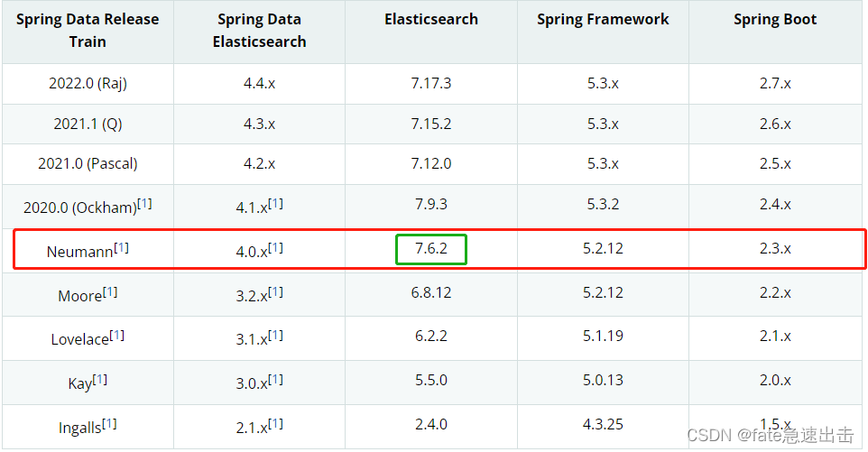The height and width of the screenshot is (452, 868).
Task: Click the Spring Data Elasticsearch column header
Action: tap(259, 31)
